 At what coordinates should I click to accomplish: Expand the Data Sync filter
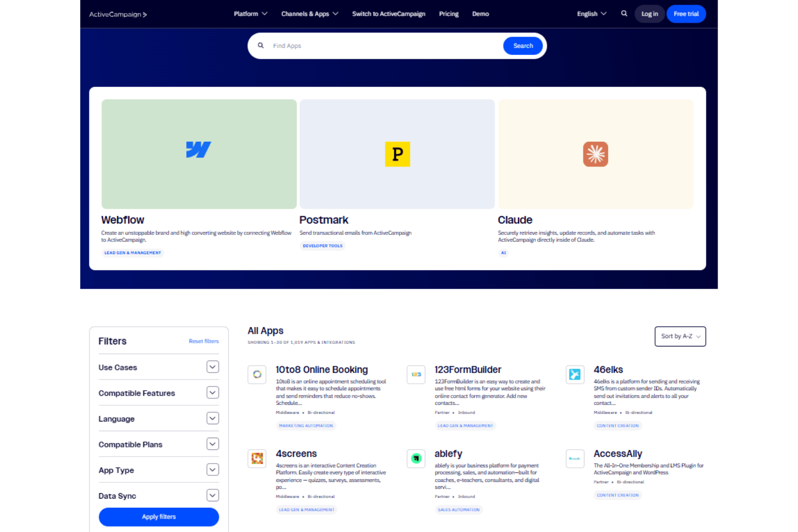tap(212, 495)
